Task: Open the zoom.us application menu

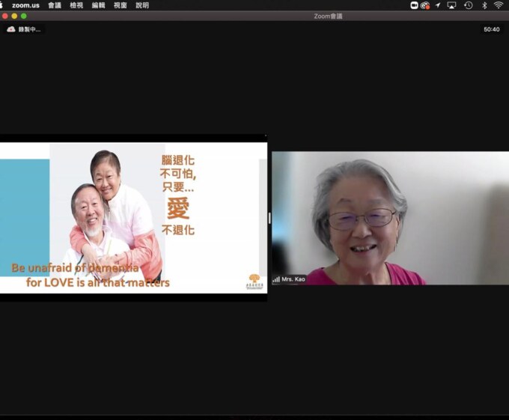Action: [25, 5]
